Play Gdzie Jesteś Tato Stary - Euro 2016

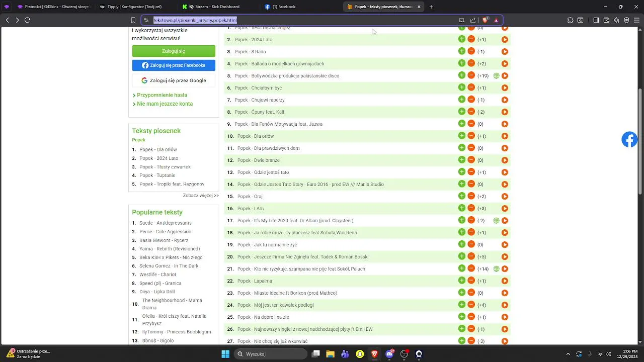(x=505, y=185)
